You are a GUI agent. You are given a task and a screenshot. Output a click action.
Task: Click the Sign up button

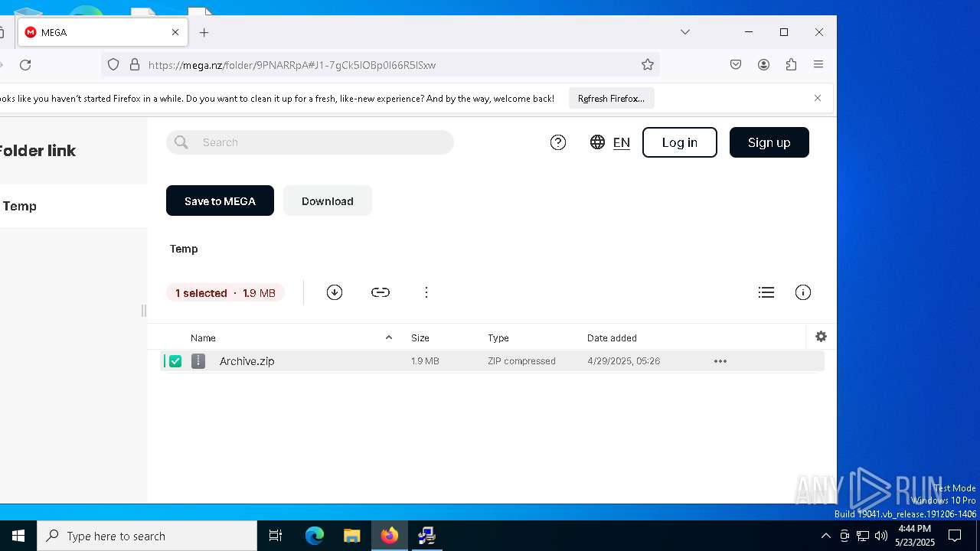769,142
